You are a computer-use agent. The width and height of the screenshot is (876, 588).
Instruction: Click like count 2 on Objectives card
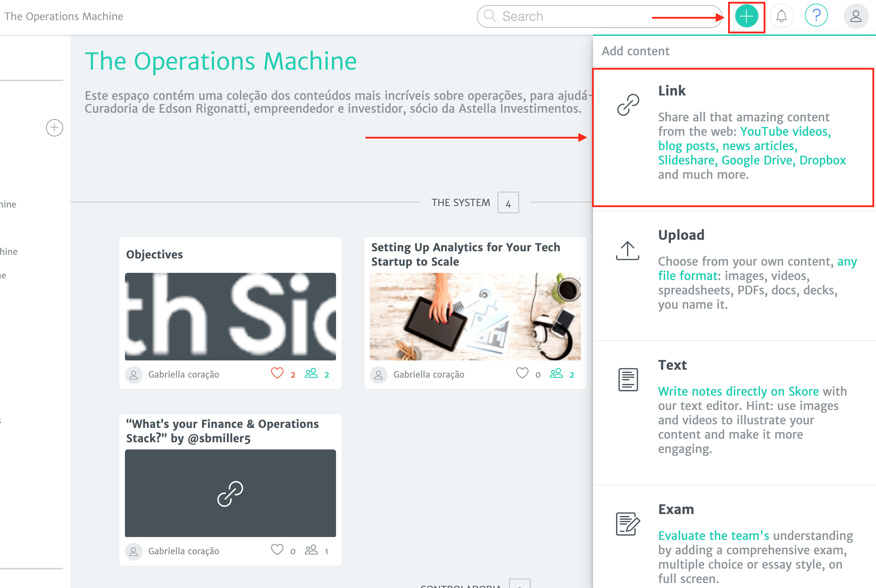click(x=293, y=375)
